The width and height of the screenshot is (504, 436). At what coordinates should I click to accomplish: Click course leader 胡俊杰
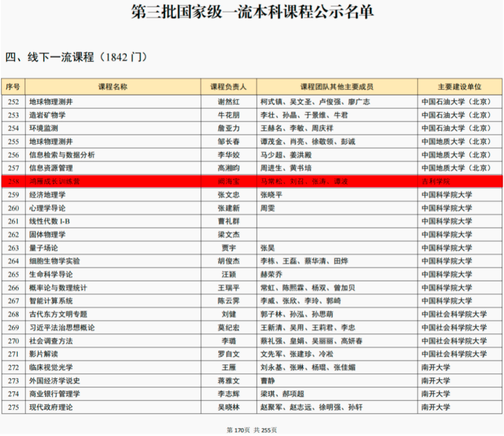coord(228,261)
